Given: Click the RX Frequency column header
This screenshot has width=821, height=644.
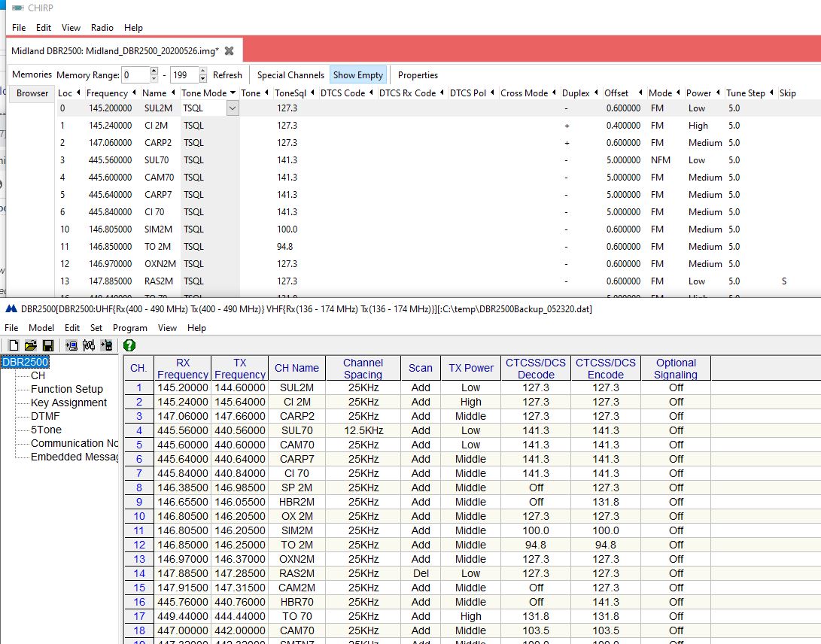Looking at the screenshot, I should pos(183,368).
